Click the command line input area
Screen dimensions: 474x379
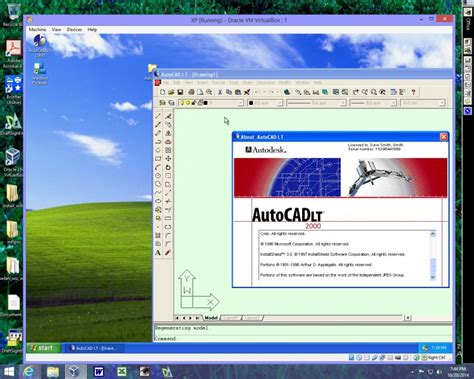coord(303,339)
